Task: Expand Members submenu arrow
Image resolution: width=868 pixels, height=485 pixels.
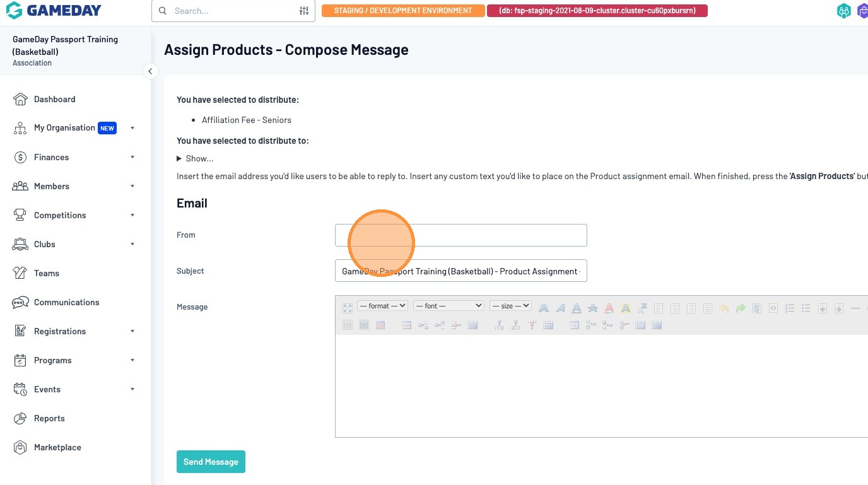Action: (132, 186)
